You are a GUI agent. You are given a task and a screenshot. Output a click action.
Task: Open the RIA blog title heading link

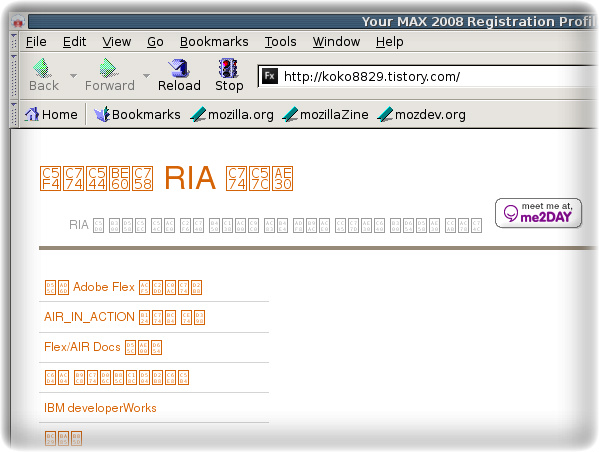point(166,178)
